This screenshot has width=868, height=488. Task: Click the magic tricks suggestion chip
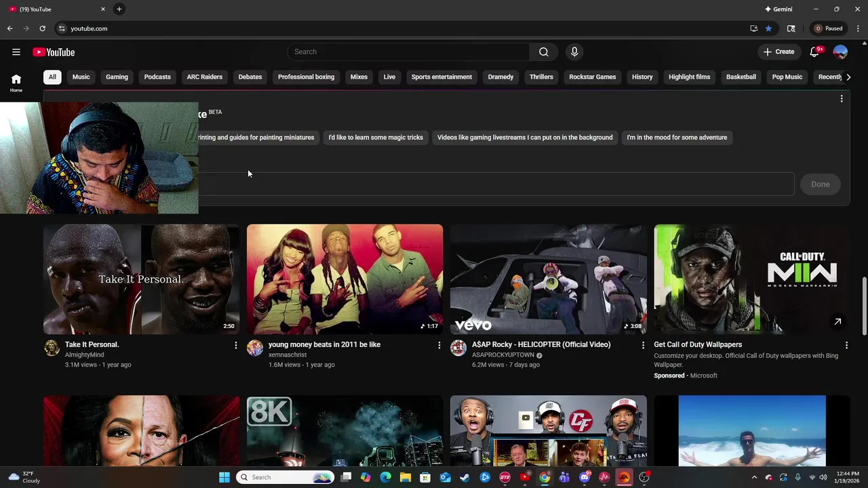[x=376, y=138]
